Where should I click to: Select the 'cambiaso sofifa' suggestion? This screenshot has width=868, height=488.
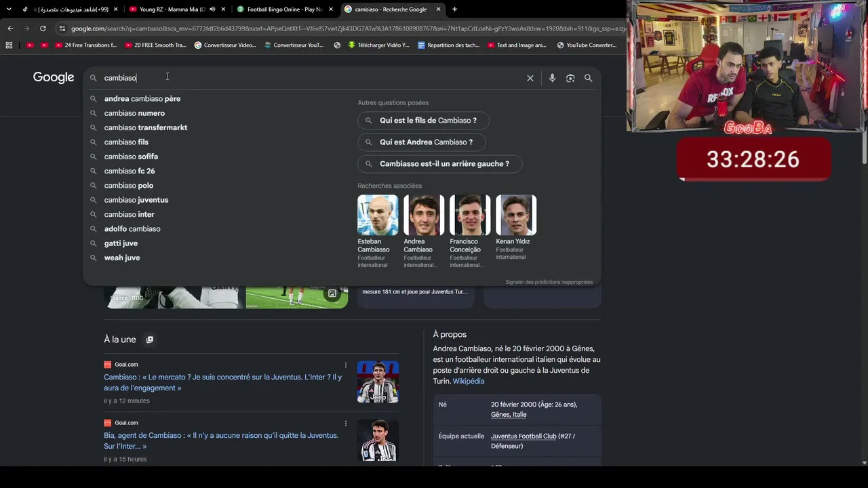(x=131, y=157)
